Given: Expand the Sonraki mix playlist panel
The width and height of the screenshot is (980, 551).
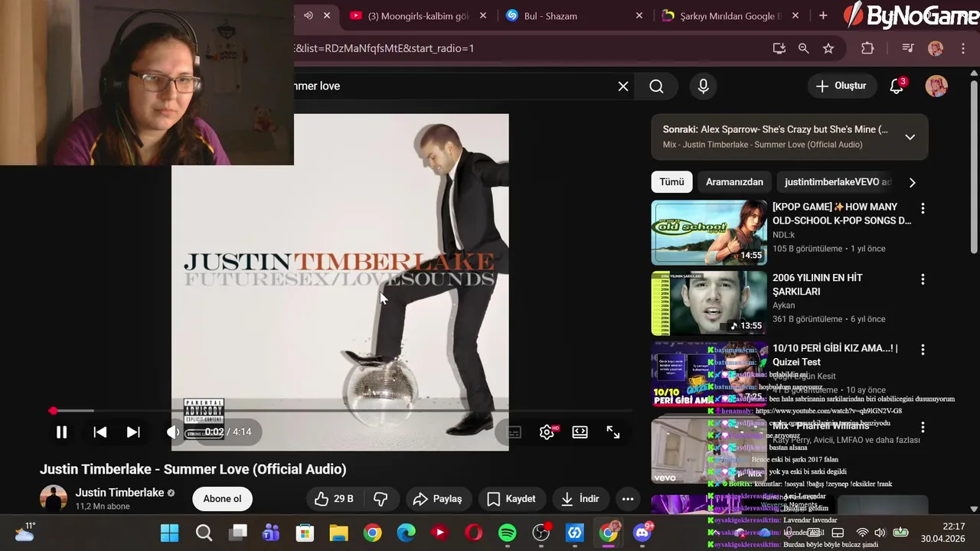Looking at the screenshot, I should [x=910, y=137].
